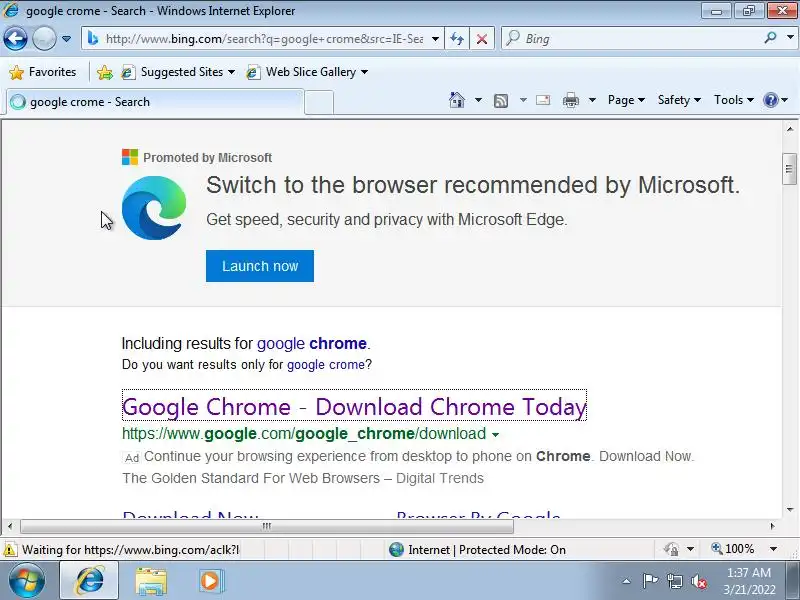Click the RSS Feeds icon

pos(501,101)
